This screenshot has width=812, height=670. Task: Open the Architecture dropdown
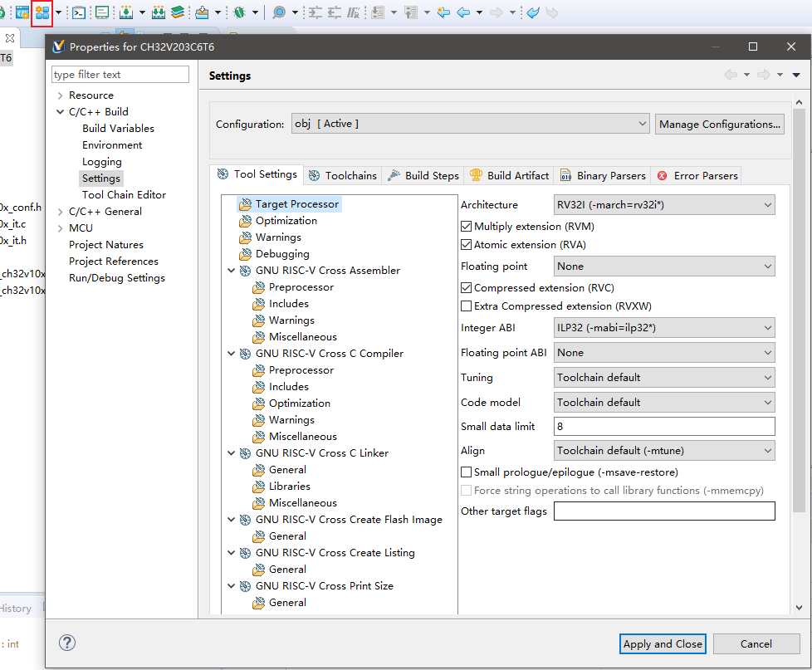coord(664,205)
